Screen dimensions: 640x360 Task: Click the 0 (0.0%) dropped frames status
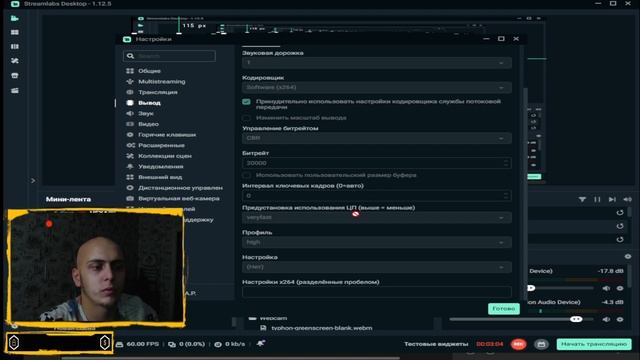187,344
